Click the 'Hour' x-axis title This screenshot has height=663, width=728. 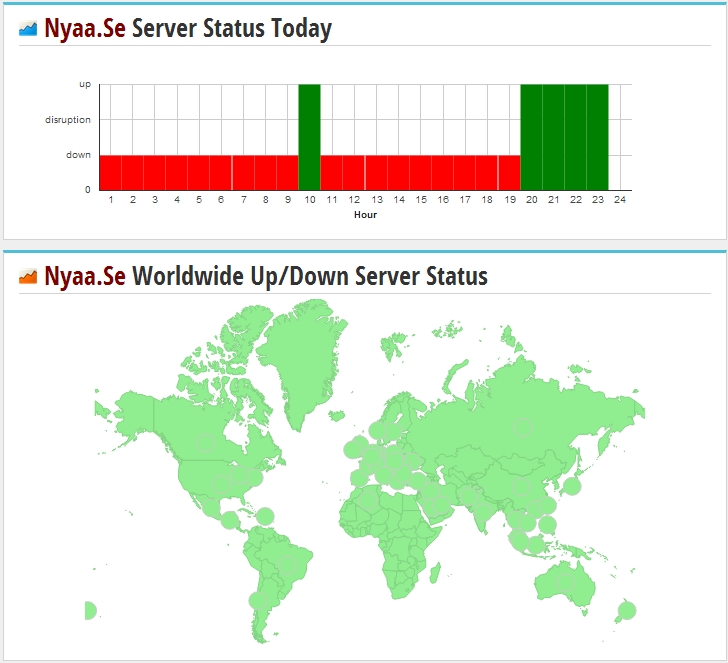click(365, 214)
